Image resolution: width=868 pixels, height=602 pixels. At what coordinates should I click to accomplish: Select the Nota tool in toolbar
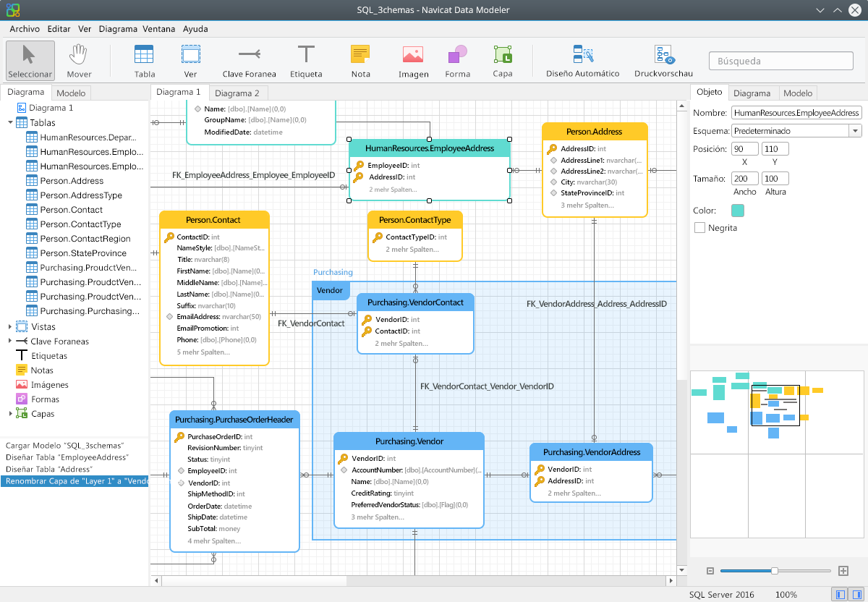point(359,61)
